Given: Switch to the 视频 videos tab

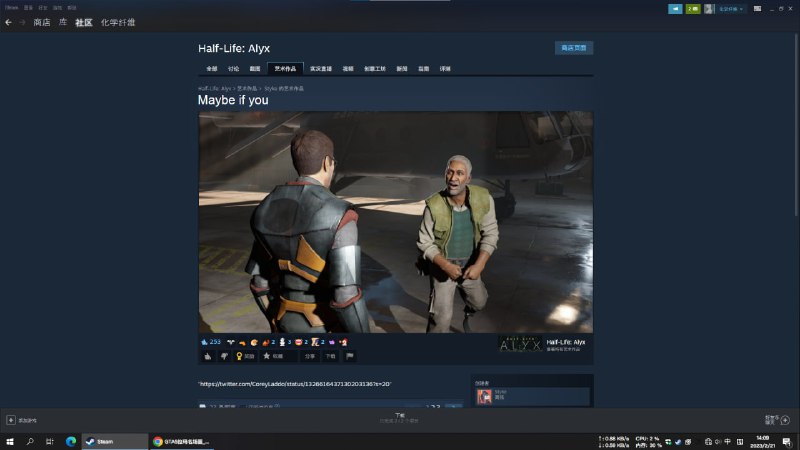Looking at the screenshot, I should [x=348, y=69].
